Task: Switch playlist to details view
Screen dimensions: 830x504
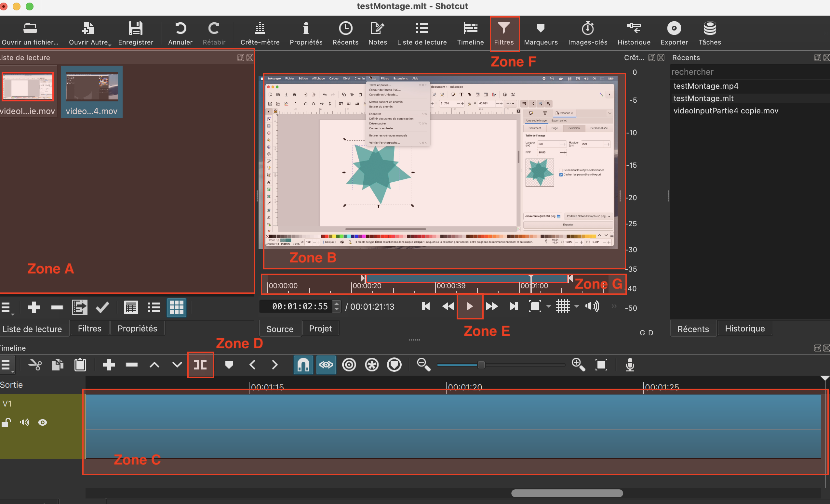Action: pos(131,307)
